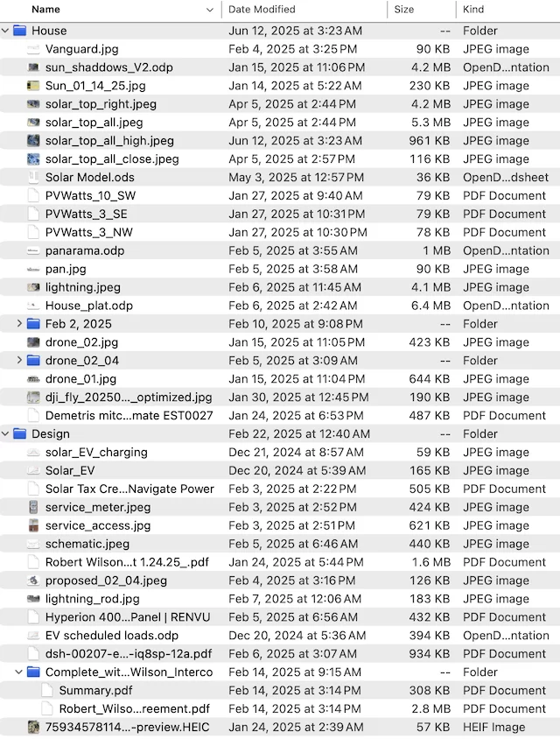
Task: Expand the Feb 2, 2025 folder
Action: [x=20, y=324]
